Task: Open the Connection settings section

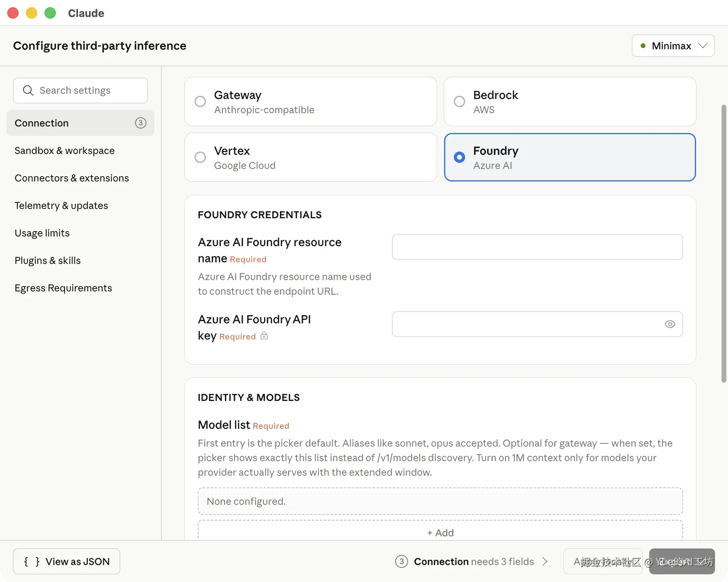Action: [x=80, y=123]
